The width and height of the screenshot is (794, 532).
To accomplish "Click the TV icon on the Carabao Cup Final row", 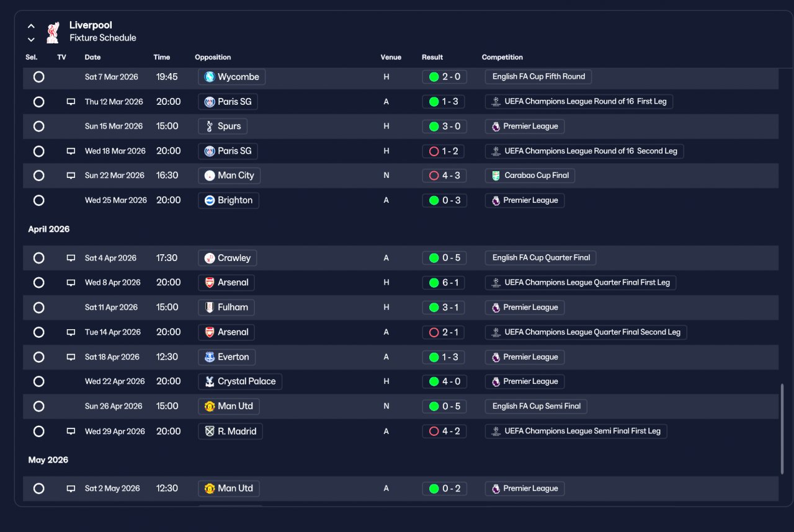I will 71,175.
